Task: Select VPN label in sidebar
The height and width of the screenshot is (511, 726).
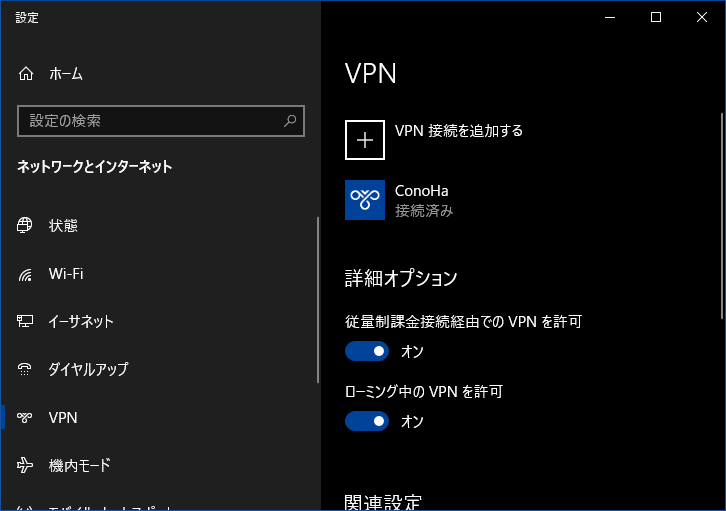Action: (63, 418)
